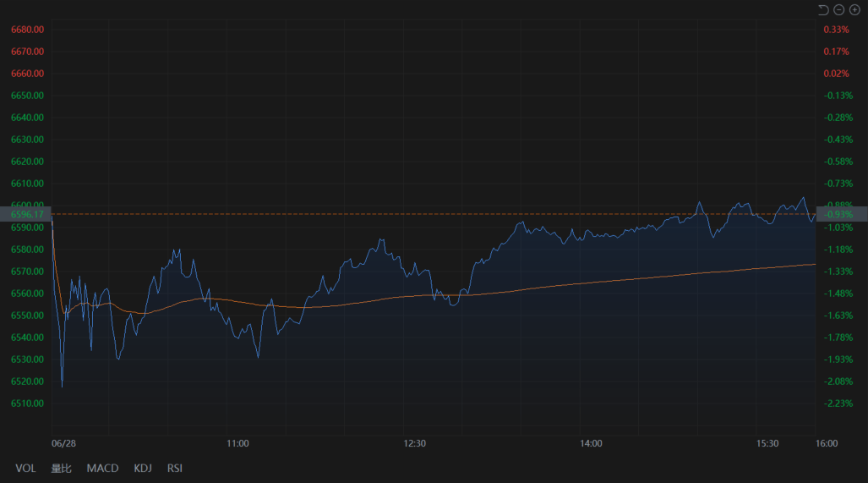Click the -1.18% percent axis label
Screen dimensions: 868x483
[838, 250]
